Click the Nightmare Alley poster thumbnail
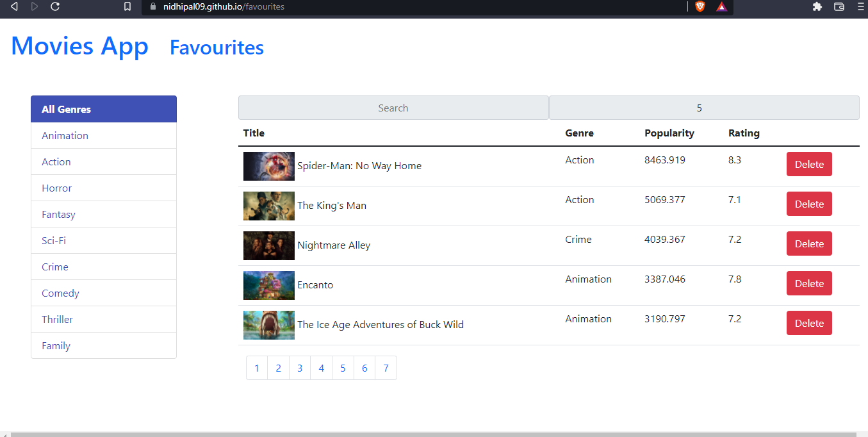868x437 pixels. (269, 246)
